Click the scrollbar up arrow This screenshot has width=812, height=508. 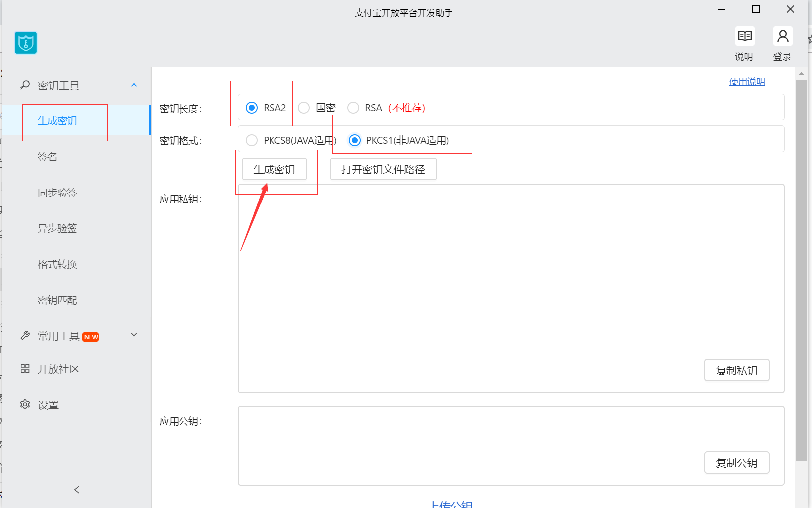[801, 74]
